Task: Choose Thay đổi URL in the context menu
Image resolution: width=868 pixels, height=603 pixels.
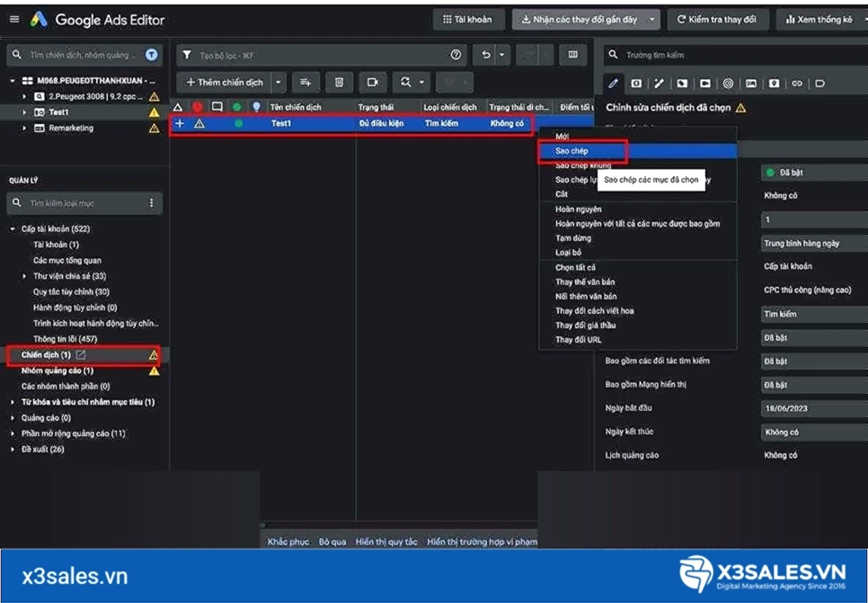Action: click(x=637, y=340)
